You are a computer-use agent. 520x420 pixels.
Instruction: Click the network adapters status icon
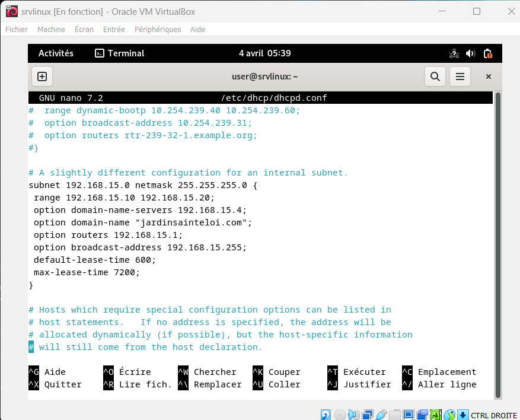(368, 415)
